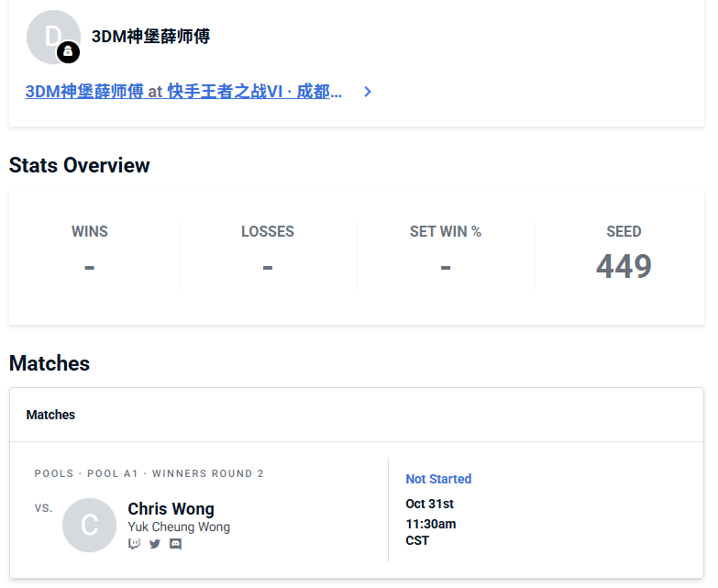This screenshot has width=718, height=588.
Task: Click the Pools · Pool A1 · Winners Round 2 label
Action: point(149,473)
